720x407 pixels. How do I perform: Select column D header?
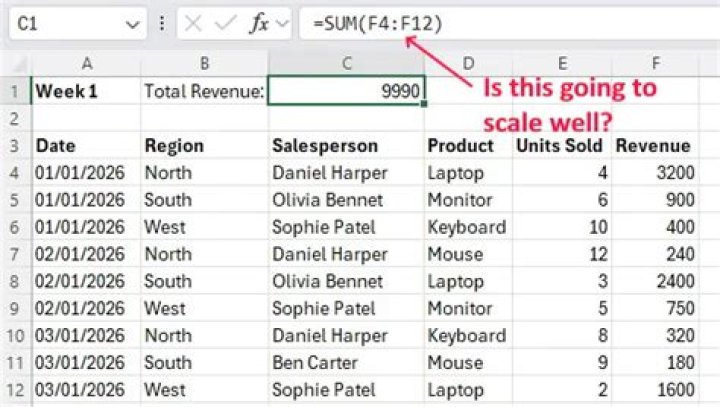tap(468, 63)
